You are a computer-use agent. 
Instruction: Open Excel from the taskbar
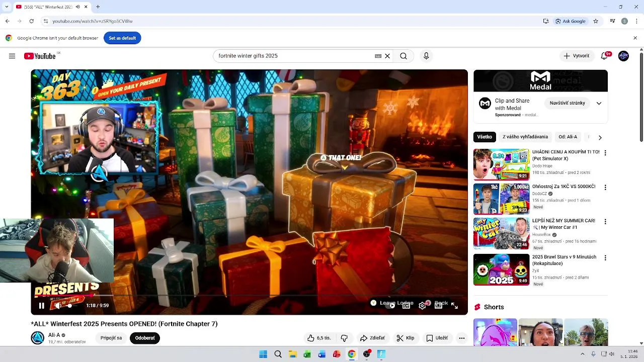(x=307, y=354)
